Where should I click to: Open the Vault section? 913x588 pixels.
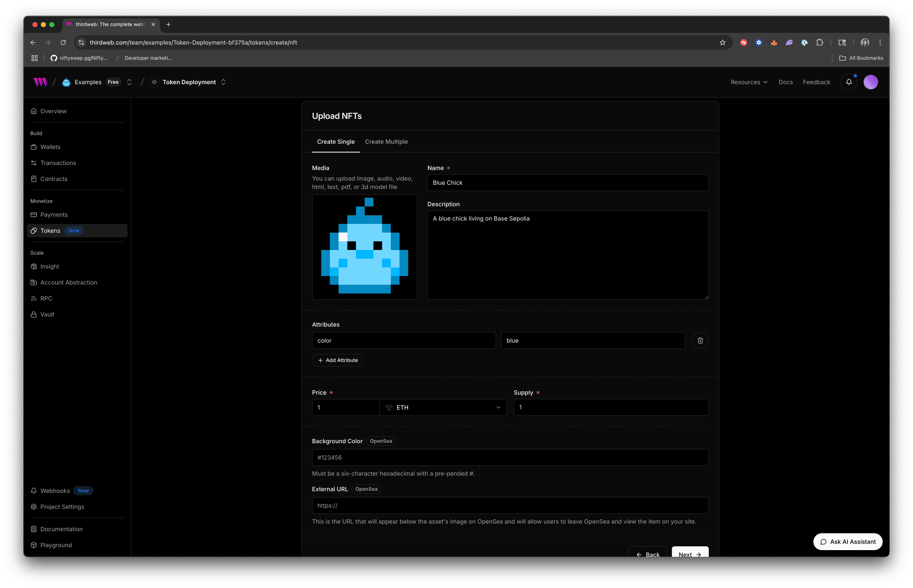(x=47, y=314)
